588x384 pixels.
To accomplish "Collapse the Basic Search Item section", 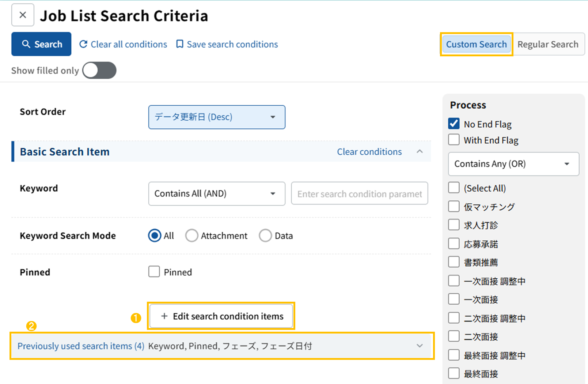I will coord(420,152).
